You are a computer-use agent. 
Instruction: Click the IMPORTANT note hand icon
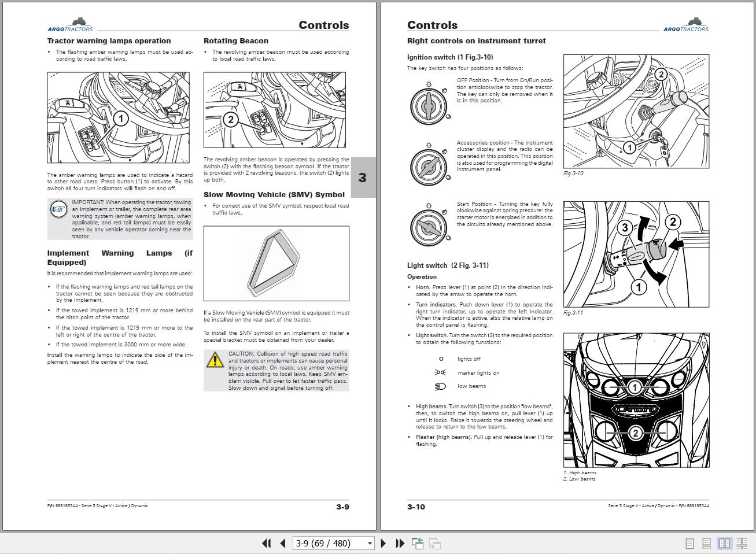59,209
